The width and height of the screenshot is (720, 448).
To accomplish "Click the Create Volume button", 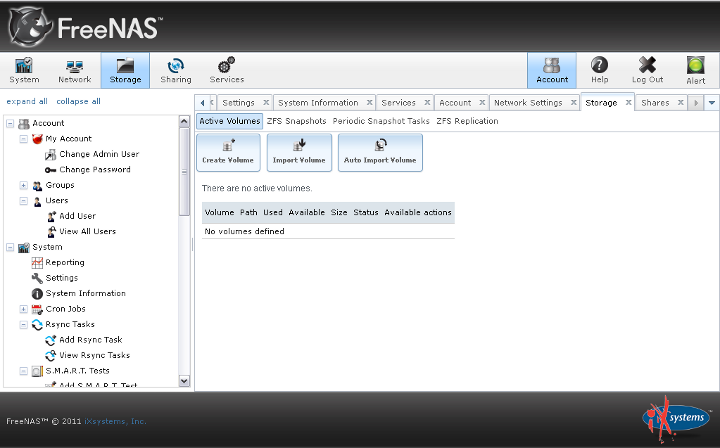I will (228, 152).
